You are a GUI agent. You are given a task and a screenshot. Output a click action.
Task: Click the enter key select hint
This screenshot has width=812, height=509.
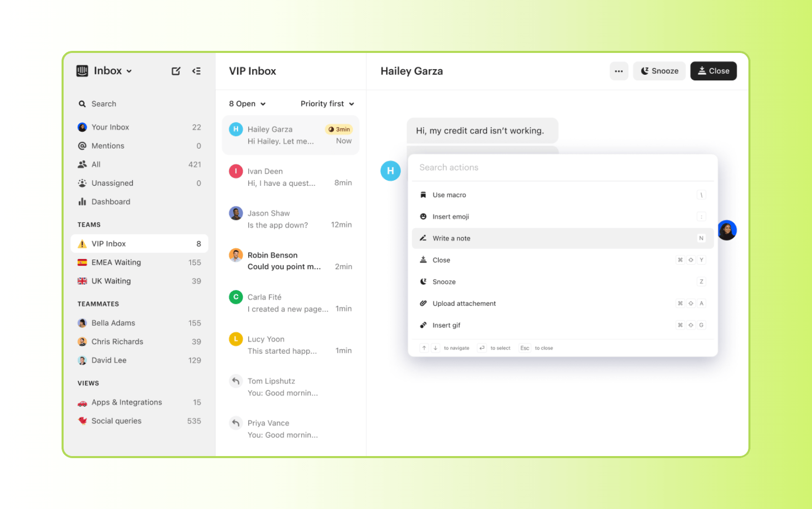(x=482, y=348)
